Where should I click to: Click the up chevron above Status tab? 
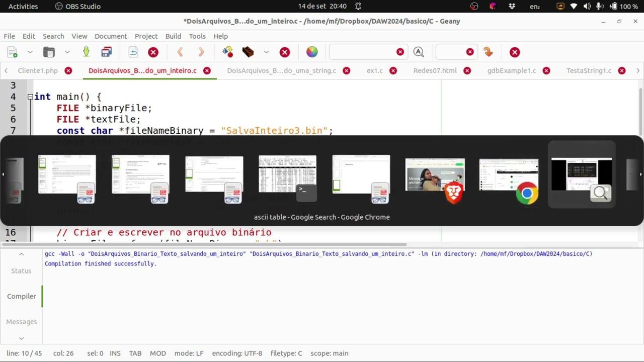click(21, 254)
